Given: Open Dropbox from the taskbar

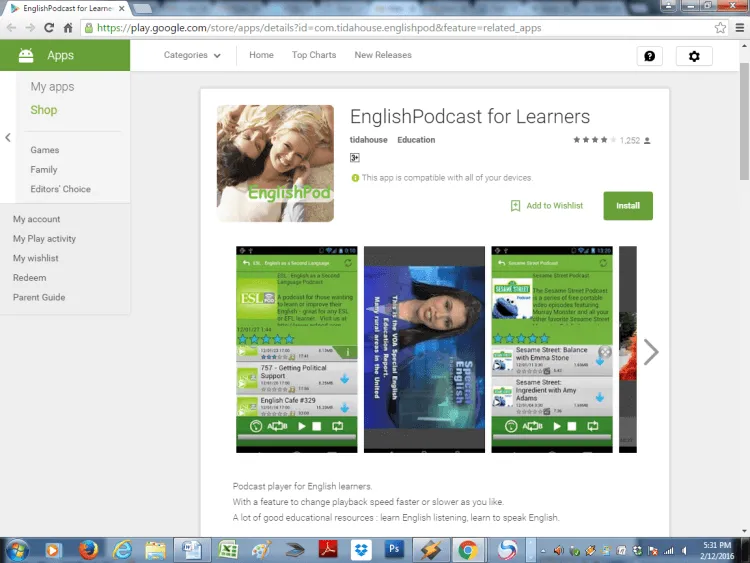Looking at the screenshot, I should (361, 550).
